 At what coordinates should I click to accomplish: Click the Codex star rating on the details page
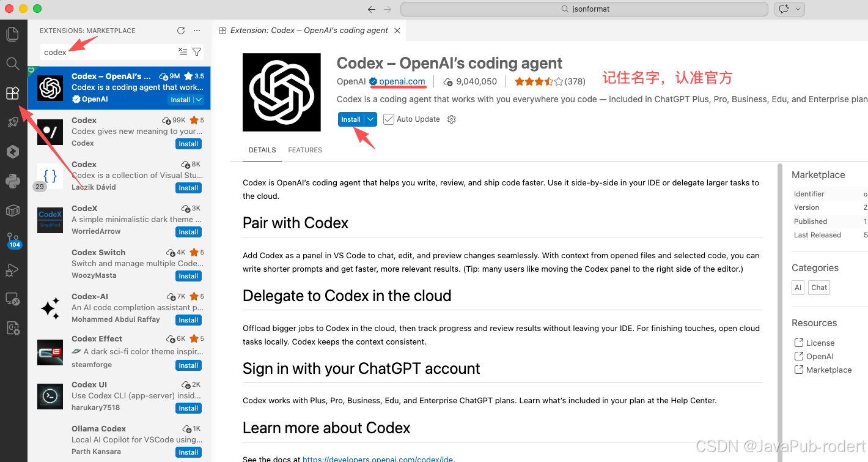coord(539,81)
